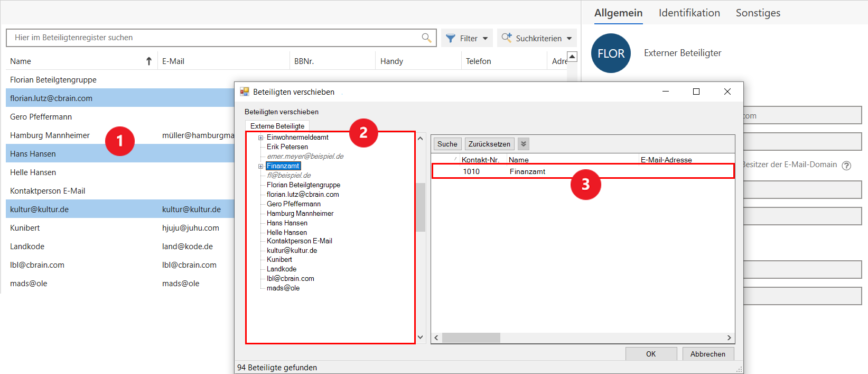Expand the Einwohnermeldeamt tree node
The width and height of the screenshot is (868, 374).
tap(260, 138)
